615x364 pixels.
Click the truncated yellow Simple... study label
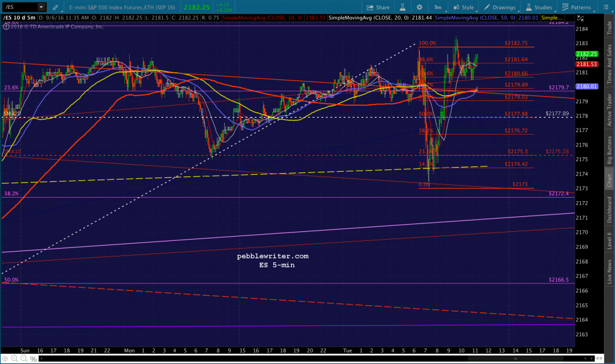tap(552, 17)
